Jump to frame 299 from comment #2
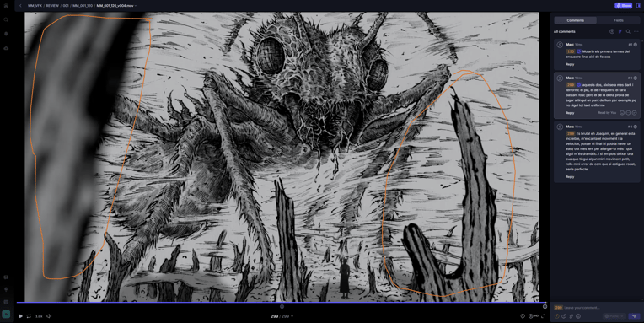Image resolution: width=644 pixels, height=323 pixels. (571, 85)
